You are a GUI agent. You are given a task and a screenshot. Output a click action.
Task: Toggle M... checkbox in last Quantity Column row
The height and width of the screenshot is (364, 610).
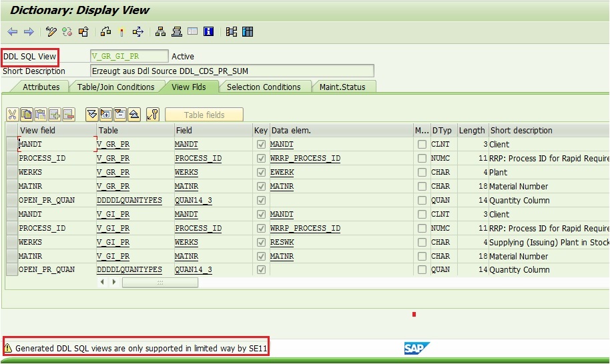422,269
